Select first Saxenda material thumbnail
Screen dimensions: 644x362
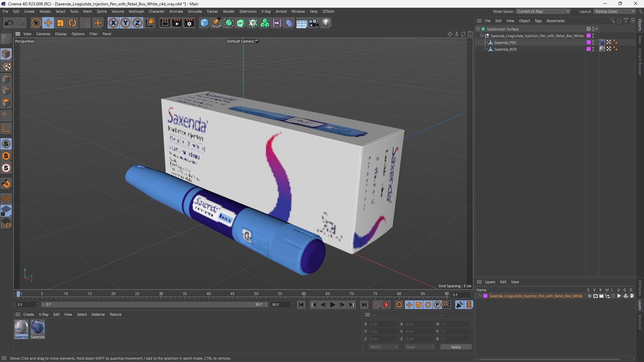coord(21,327)
